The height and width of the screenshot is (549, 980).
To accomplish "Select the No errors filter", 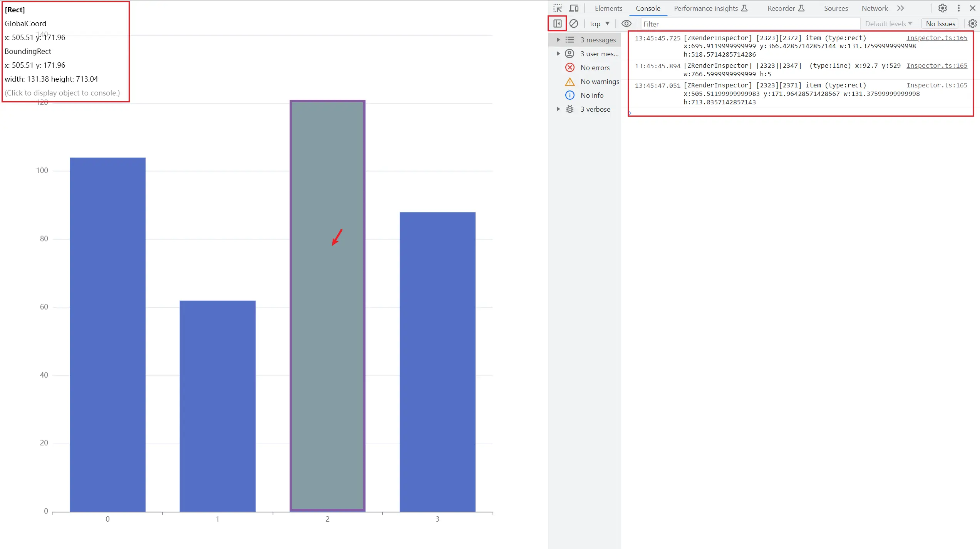I will click(585, 67).
